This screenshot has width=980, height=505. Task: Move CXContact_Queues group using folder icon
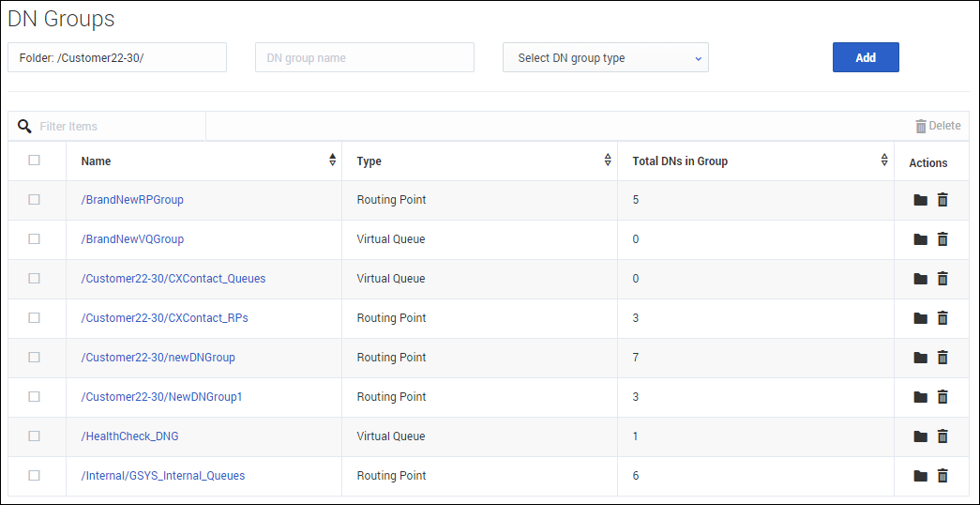point(920,279)
